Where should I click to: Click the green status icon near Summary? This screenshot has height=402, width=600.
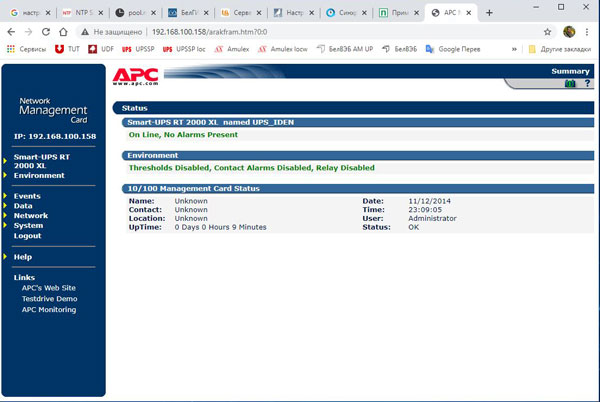(571, 84)
